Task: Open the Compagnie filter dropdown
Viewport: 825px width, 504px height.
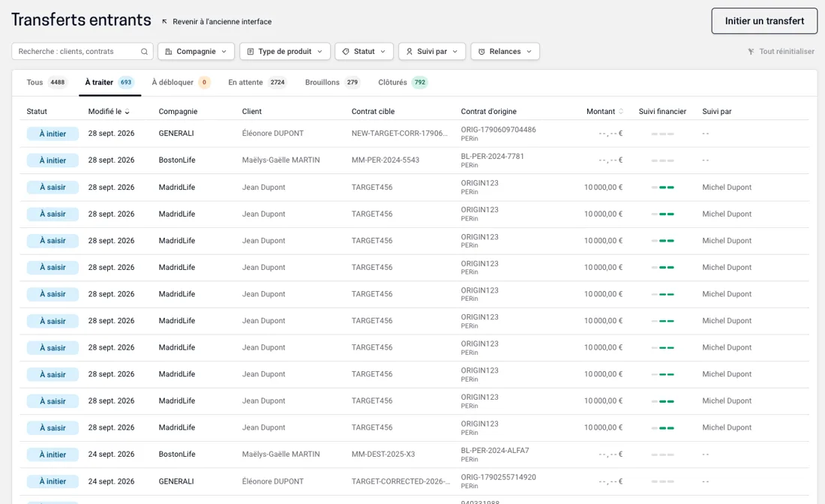Action: point(196,52)
